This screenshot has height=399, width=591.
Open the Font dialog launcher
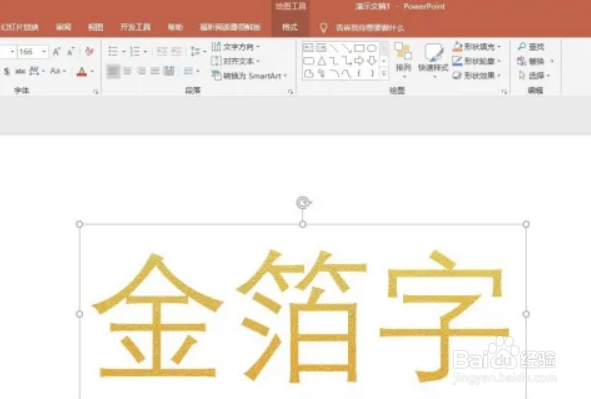96,92
